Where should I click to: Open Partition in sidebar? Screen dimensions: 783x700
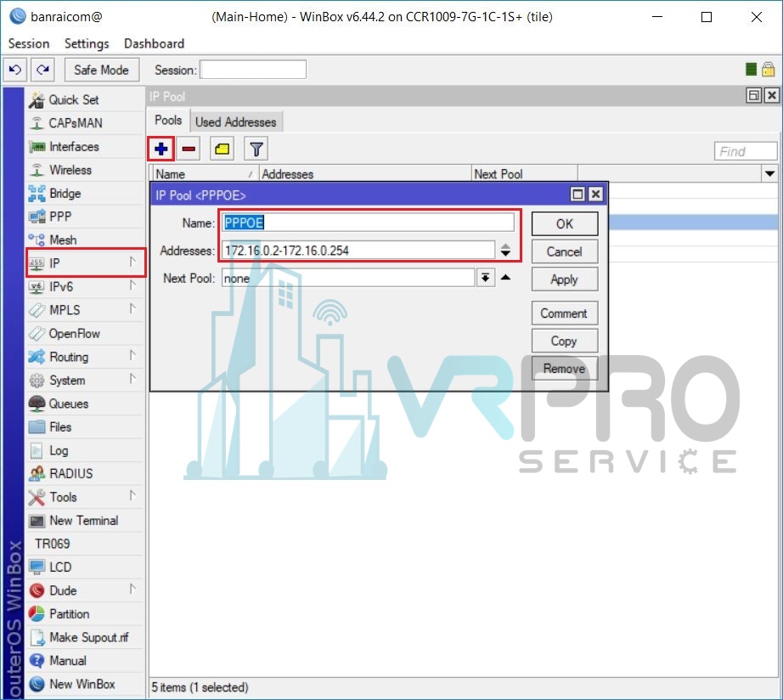coord(85,613)
